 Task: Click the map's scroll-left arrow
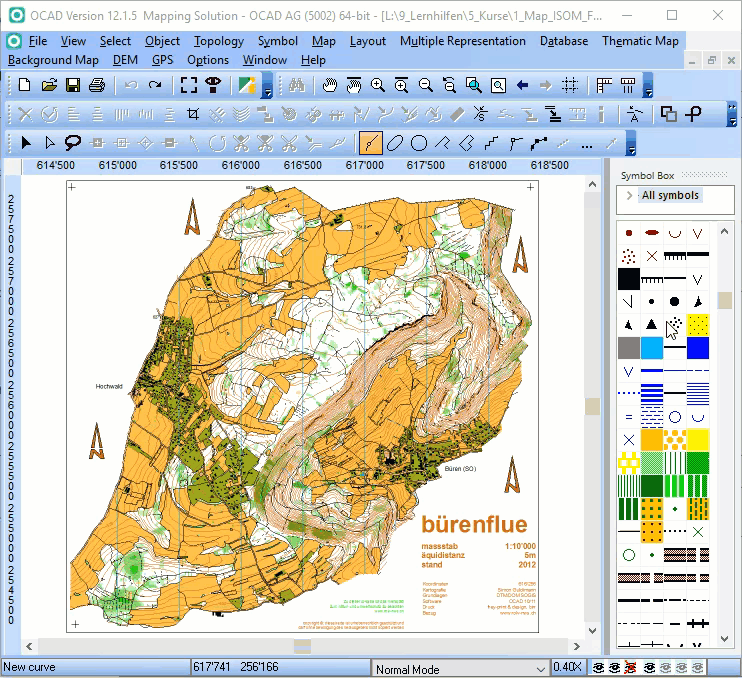tap(29, 646)
